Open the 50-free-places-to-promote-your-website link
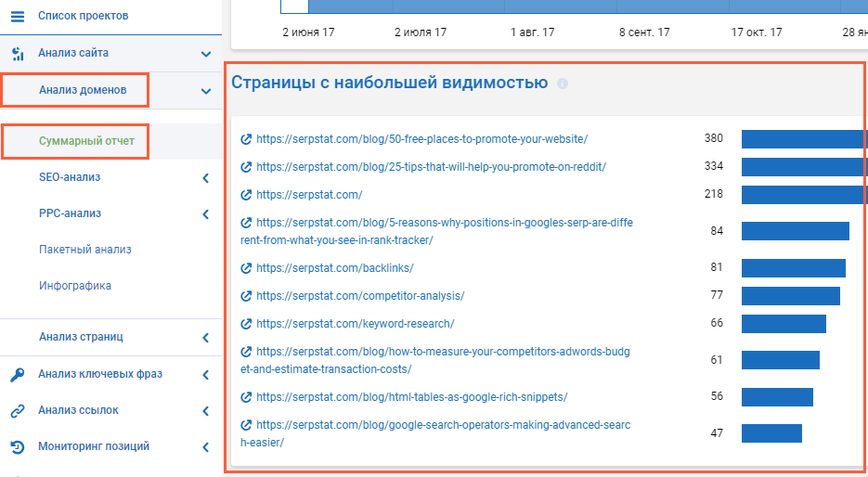Screen dimensions: 868x477 [x=421, y=139]
